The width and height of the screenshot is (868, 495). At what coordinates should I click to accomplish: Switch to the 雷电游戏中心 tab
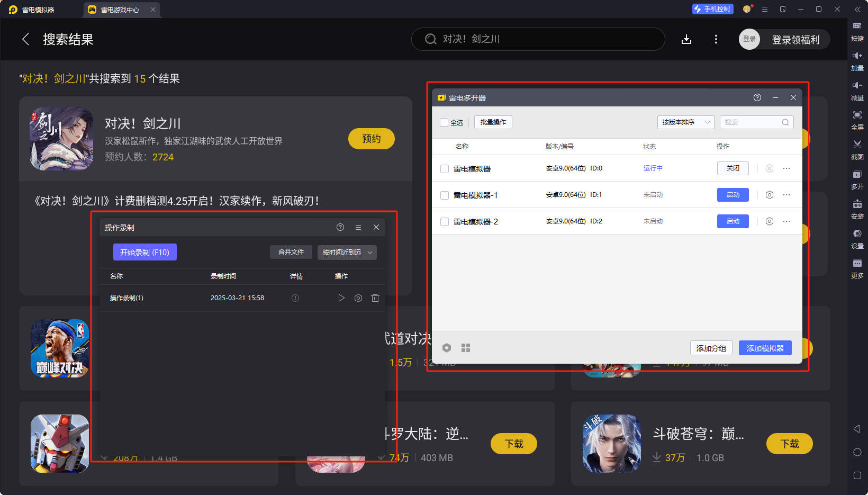coord(120,10)
